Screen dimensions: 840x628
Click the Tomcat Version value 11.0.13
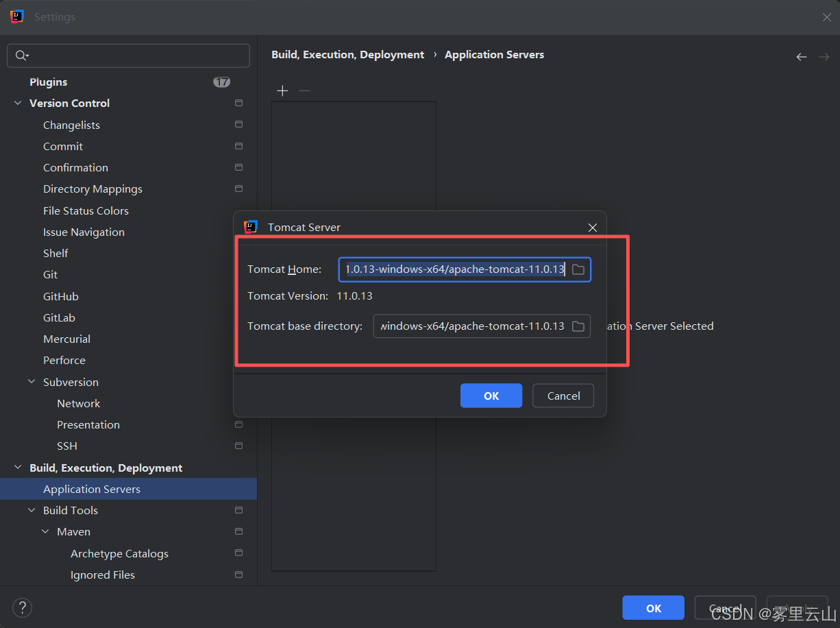coord(354,296)
